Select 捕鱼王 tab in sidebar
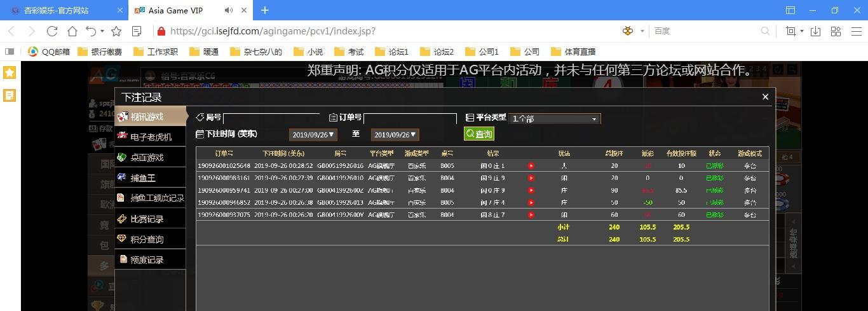Screen dimensions: 868x311 tap(150, 177)
